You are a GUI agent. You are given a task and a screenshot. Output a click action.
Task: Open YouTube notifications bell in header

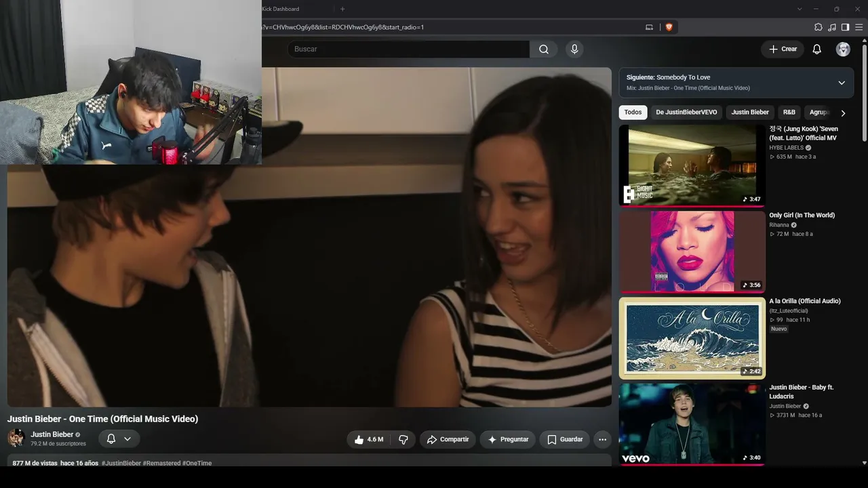click(817, 49)
